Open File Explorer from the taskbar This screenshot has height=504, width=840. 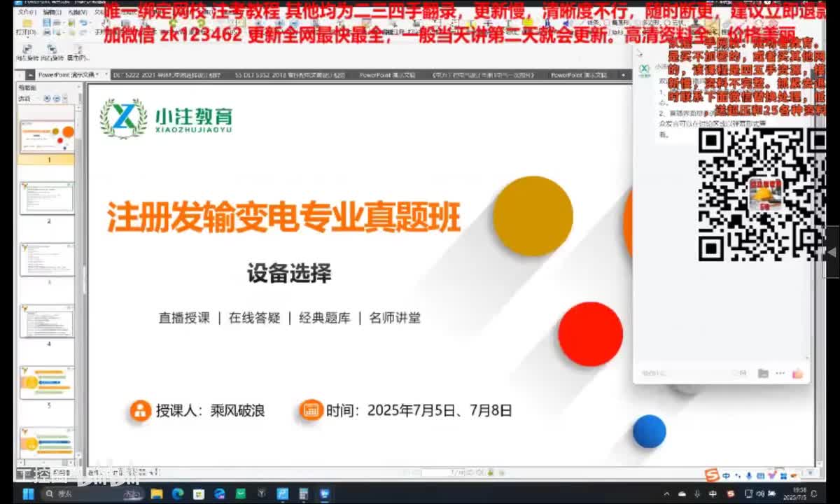coord(156,493)
